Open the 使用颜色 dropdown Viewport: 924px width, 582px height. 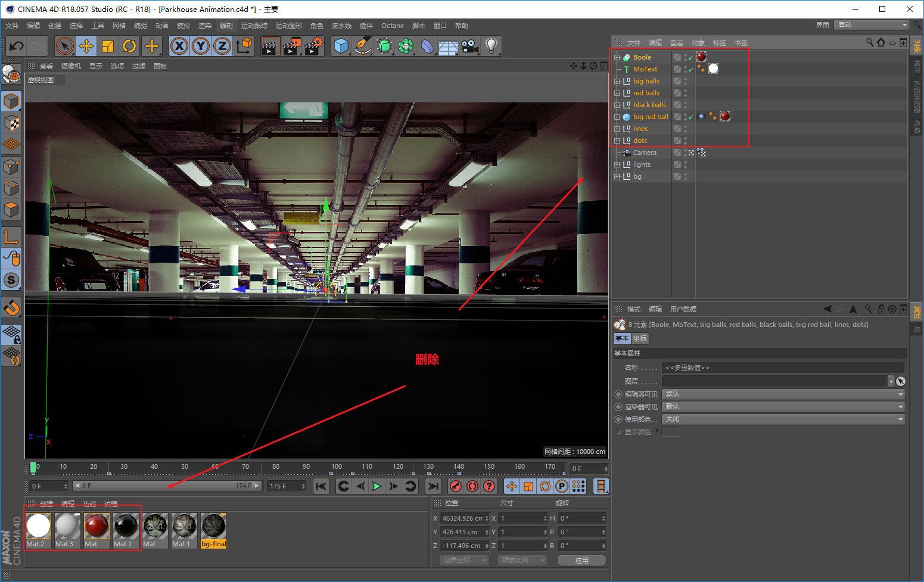point(783,419)
